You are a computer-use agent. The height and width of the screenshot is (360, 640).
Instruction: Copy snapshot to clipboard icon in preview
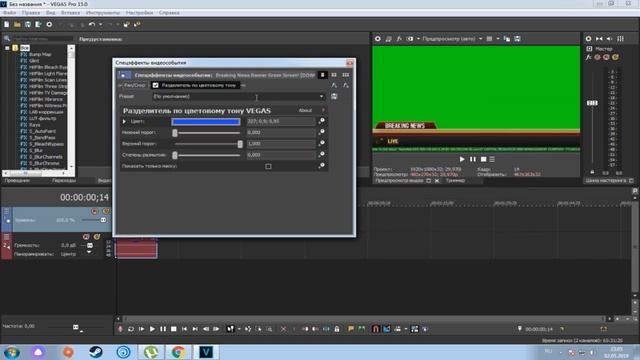(x=507, y=39)
